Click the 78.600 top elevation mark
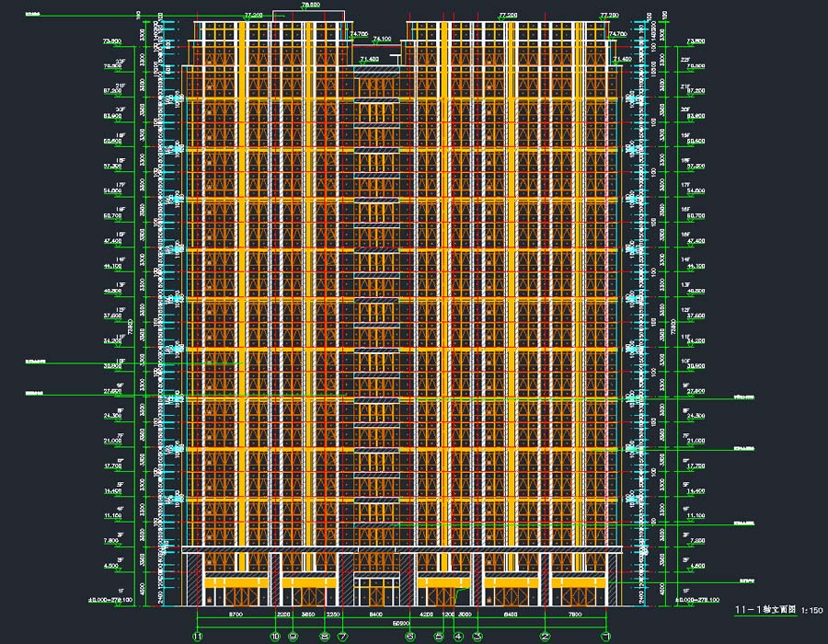This screenshot has height=644, width=828. [311, 5]
